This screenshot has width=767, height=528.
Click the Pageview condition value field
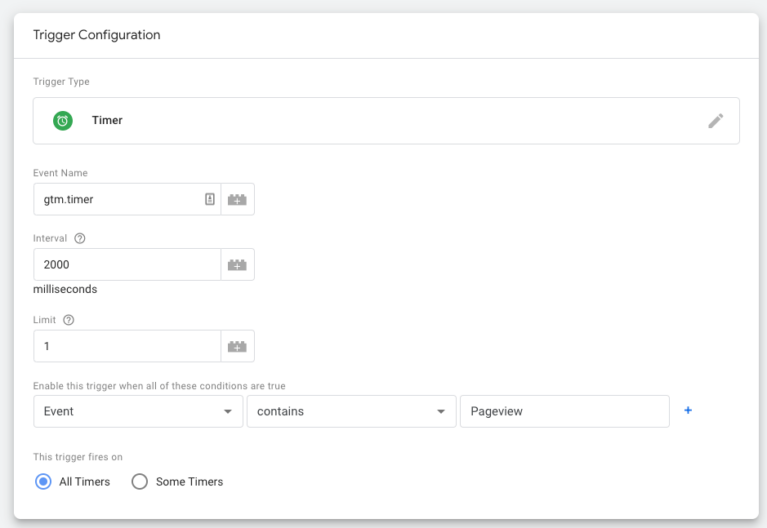(564, 411)
